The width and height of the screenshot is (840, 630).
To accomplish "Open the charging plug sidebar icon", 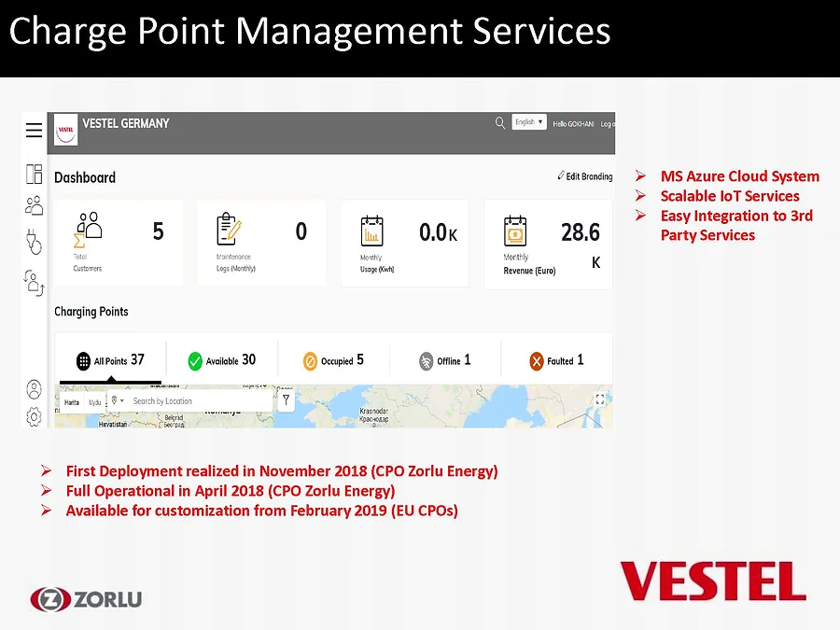I will (x=34, y=242).
